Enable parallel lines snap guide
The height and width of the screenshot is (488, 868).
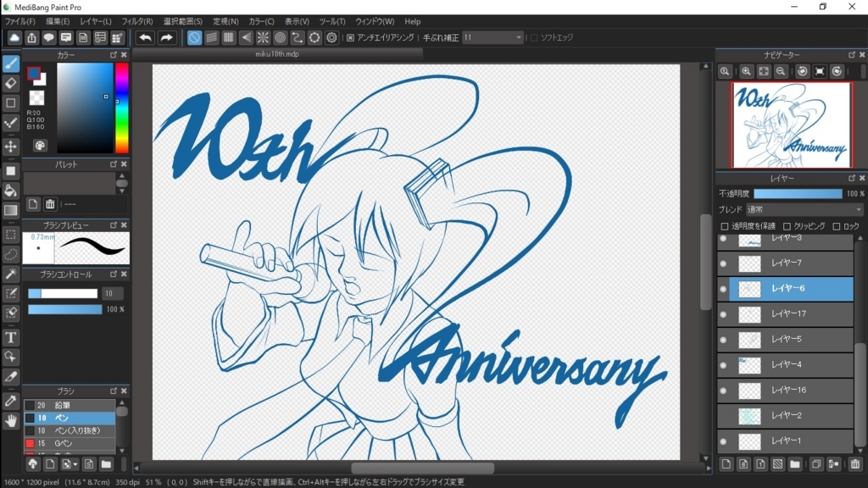211,37
